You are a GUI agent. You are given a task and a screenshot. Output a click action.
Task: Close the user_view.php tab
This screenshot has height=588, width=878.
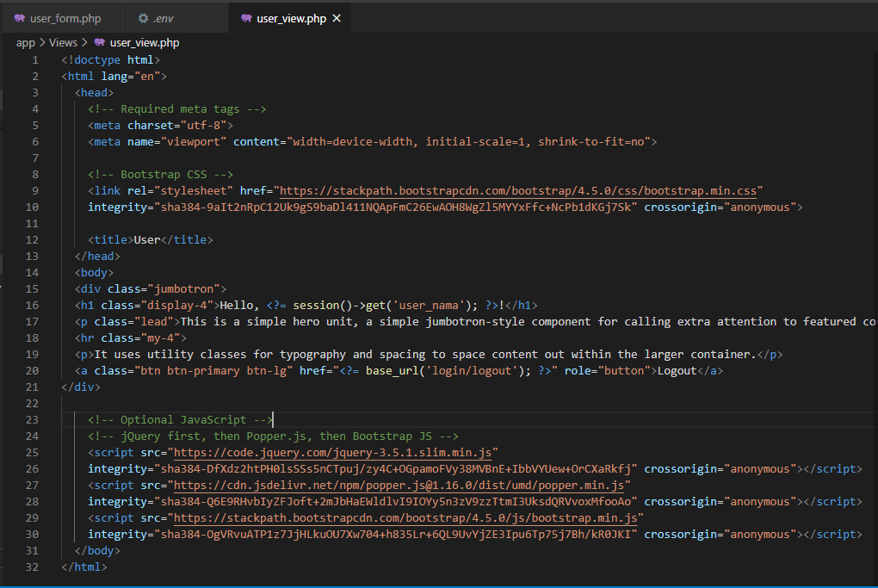pyautogui.click(x=337, y=18)
